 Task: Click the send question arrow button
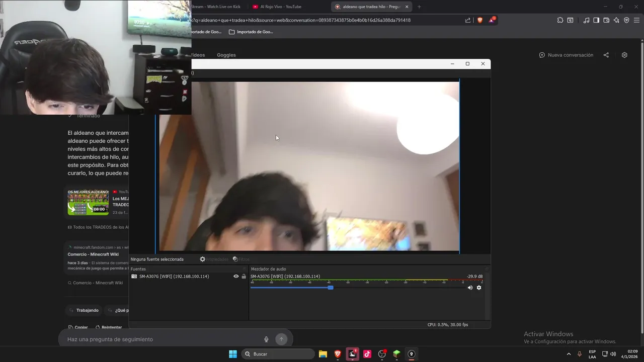coord(281,339)
